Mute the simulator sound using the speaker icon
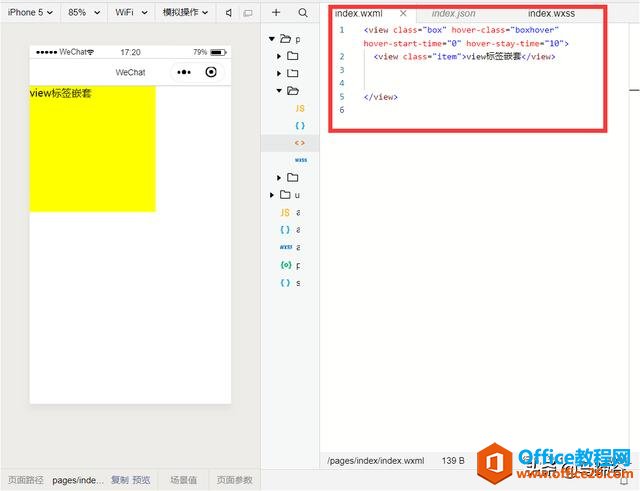Viewport: 640px width, 491px height. click(x=229, y=13)
